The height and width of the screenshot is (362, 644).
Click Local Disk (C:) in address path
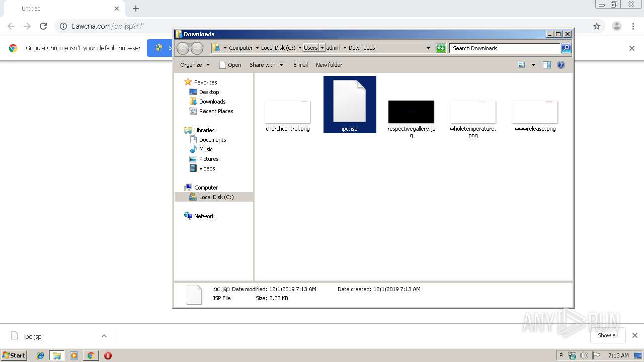[278, 48]
